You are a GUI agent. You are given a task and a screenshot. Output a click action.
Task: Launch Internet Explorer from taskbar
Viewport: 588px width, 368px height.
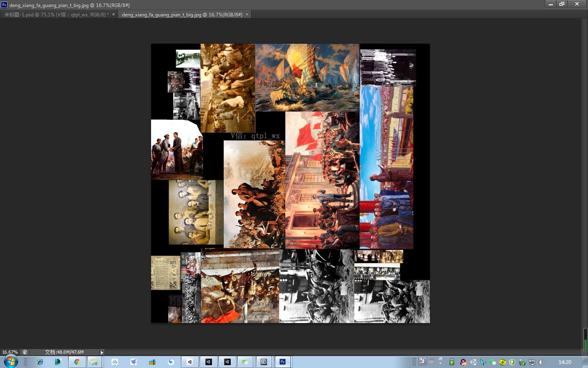(x=40, y=362)
